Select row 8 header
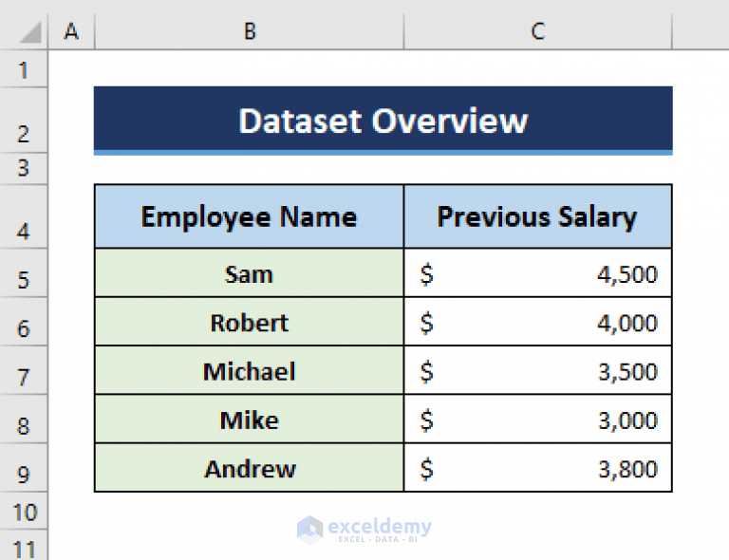The image size is (729, 560). point(24,420)
